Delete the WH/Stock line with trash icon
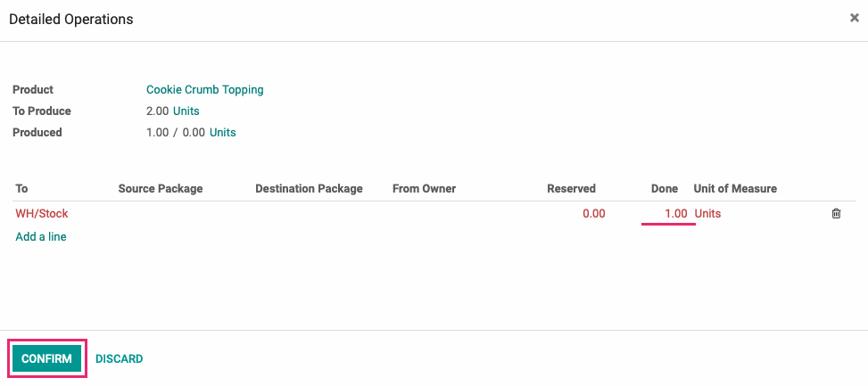 (x=836, y=213)
